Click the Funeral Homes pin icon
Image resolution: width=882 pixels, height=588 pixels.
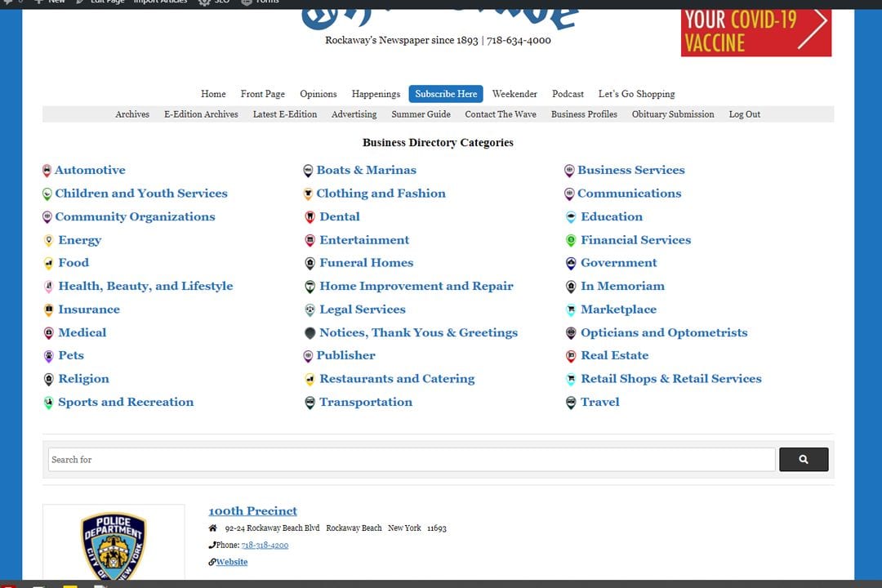point(310,263)
